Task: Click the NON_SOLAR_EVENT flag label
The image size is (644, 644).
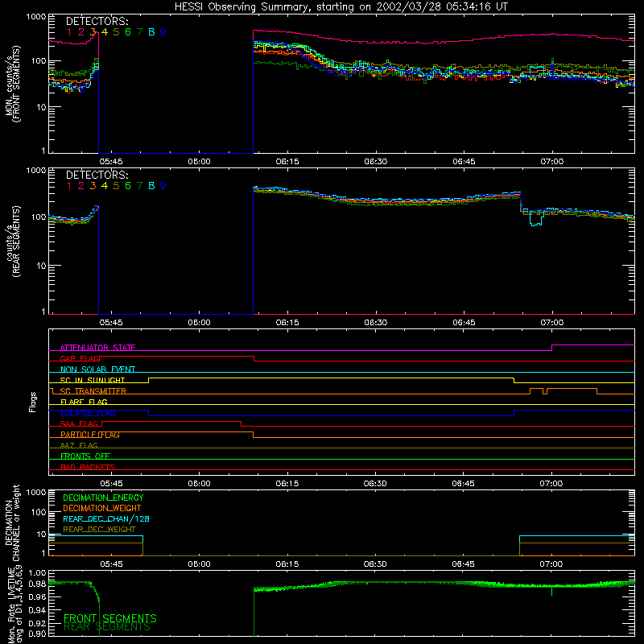Action: point(97,369)
